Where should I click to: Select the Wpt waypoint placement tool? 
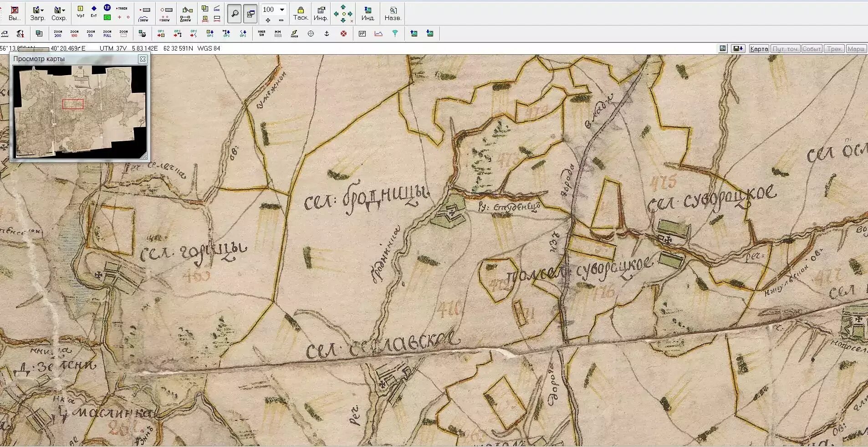tap(81, 11)
